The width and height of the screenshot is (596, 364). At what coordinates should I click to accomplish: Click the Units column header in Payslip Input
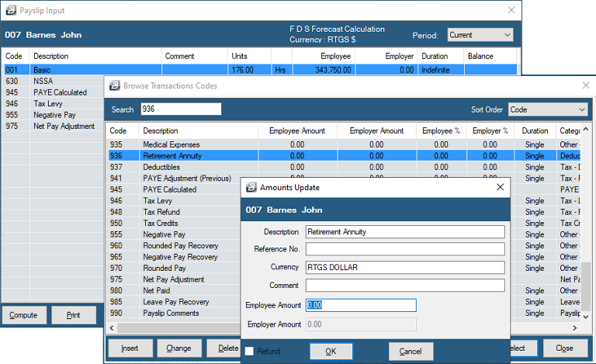click(x=249, y=56)
